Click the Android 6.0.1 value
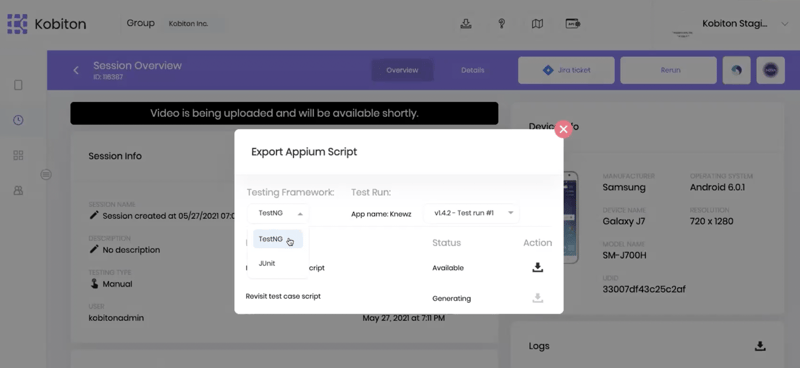The image size is (800, 368). point(717,187)
